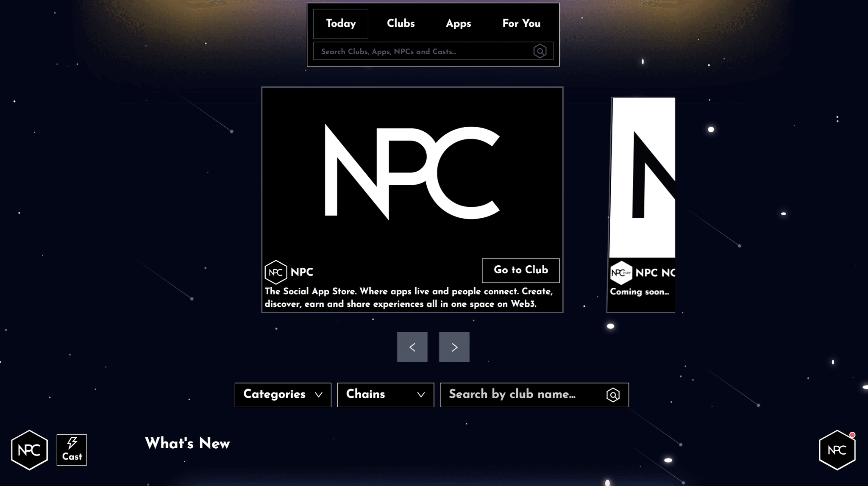
Task: Click NPC NOW hexagon avatar
Action: [x=621, y=272]
